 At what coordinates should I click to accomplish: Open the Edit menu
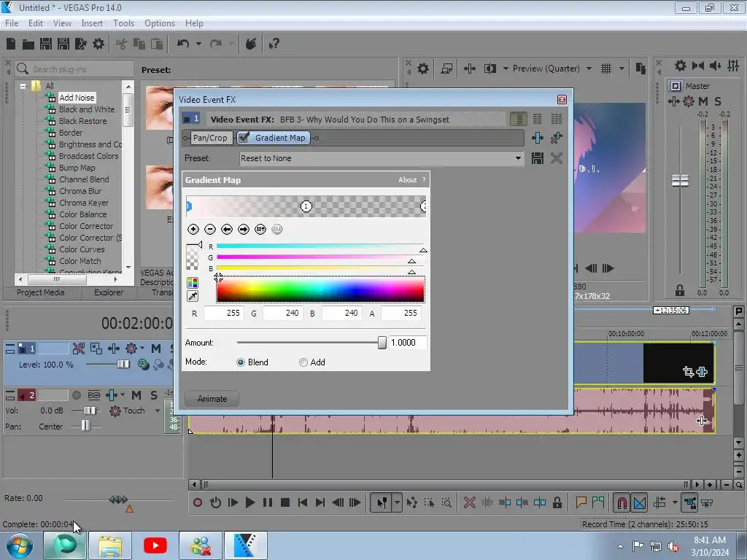(x=35, y=23)
